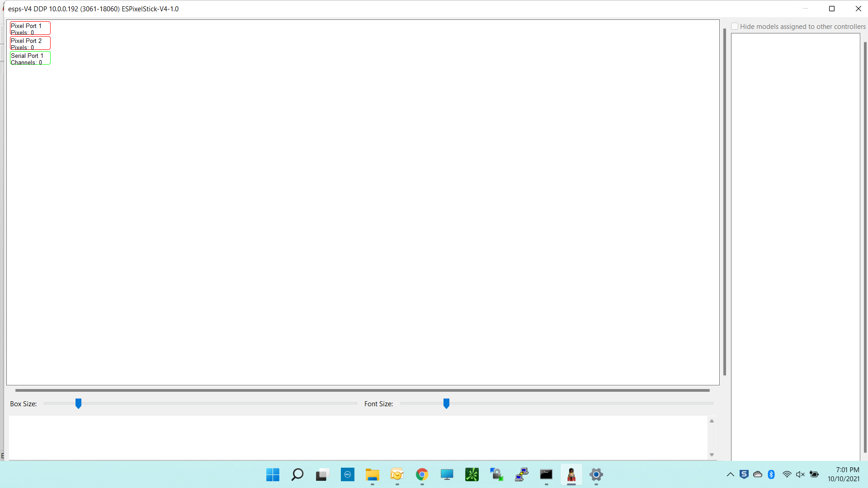
Task: Click the horizontal scrollbar under the port canvas
Action: 362,390
